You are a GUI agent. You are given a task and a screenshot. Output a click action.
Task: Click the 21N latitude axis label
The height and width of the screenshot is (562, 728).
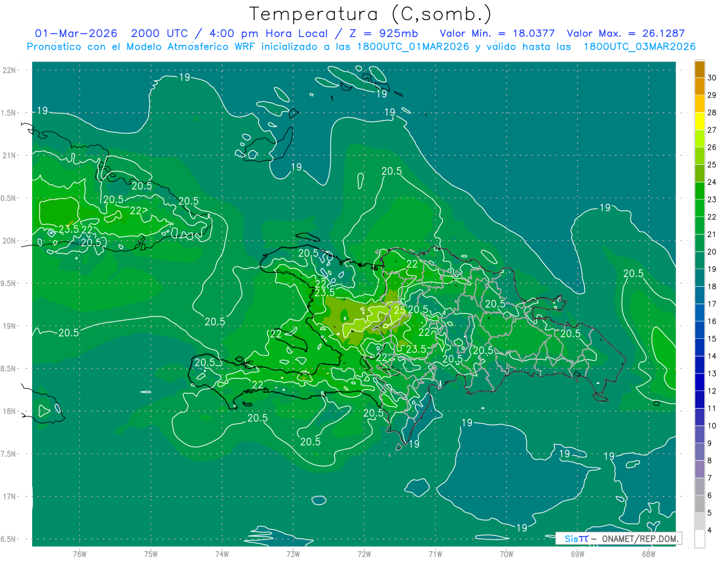10,155
